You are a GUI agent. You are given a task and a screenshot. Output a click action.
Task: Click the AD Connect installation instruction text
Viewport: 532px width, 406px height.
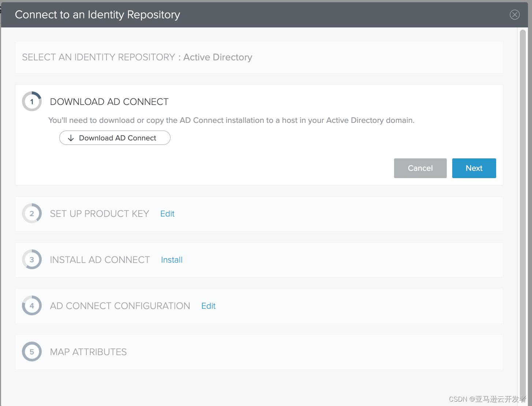(231, 120)
